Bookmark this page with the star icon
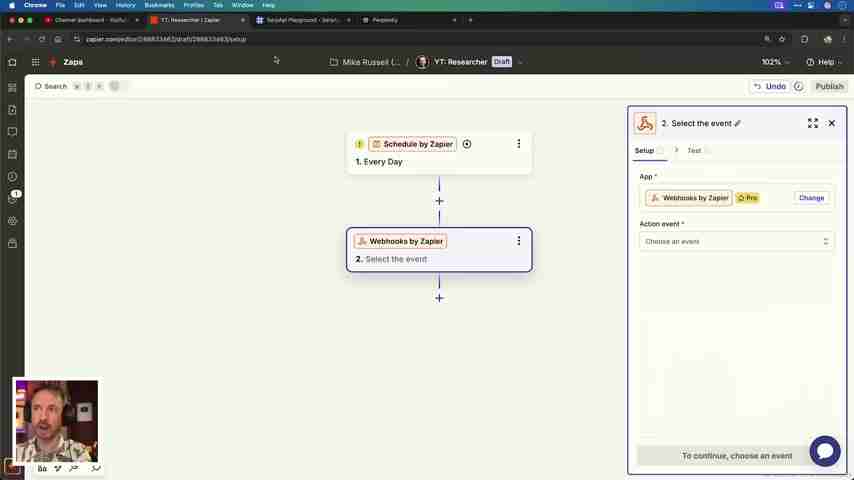The width and height of the screenshot is (854, 480). [782, 39]
